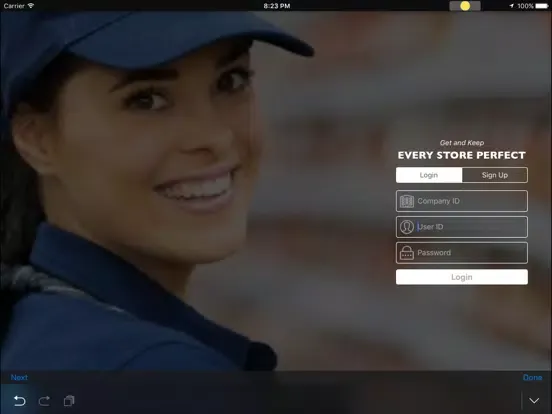Tap the yellow dot indicator at top
This screenshot has height=414, width=552.
click(x=465, y=6)
